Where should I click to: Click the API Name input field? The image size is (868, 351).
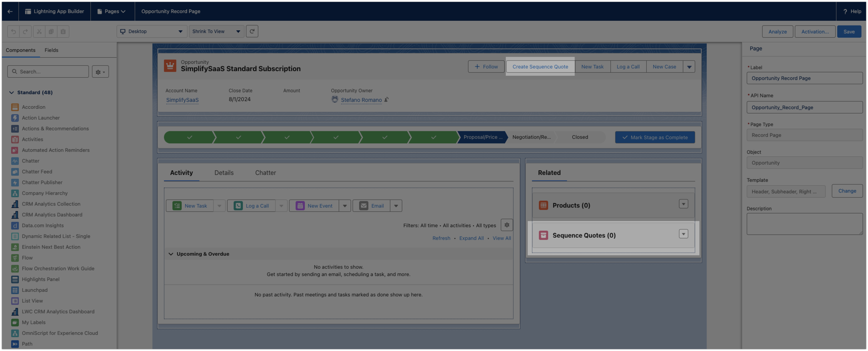pos(804,107)
